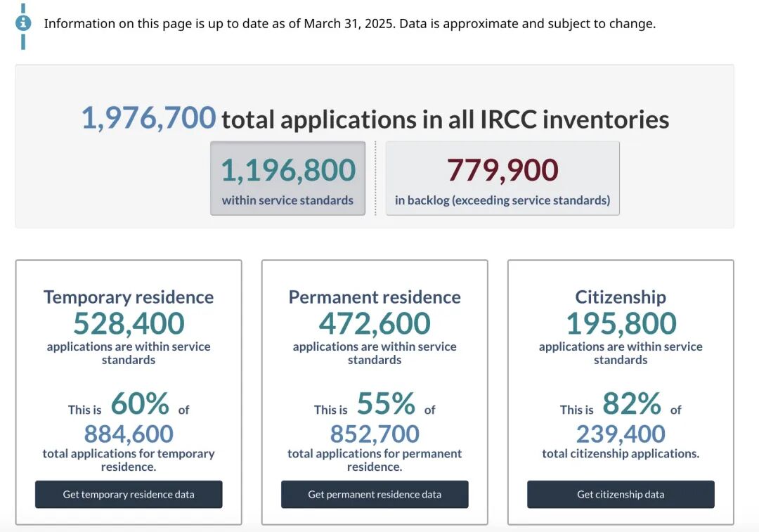Select the 1,196,800 within service standards tab

click(x=287, y=178)
